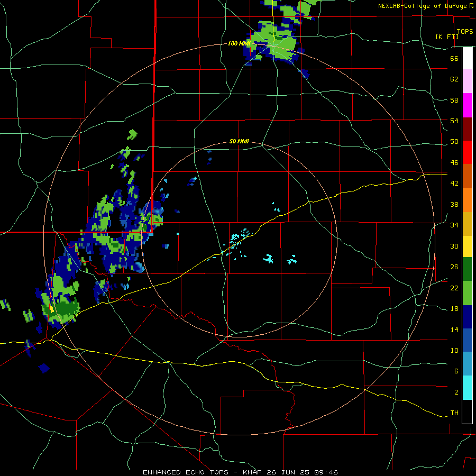The height and width of the screenshot is (476, 476).
Task: Click the 66 label on the legend
Action: pos(454,58)
